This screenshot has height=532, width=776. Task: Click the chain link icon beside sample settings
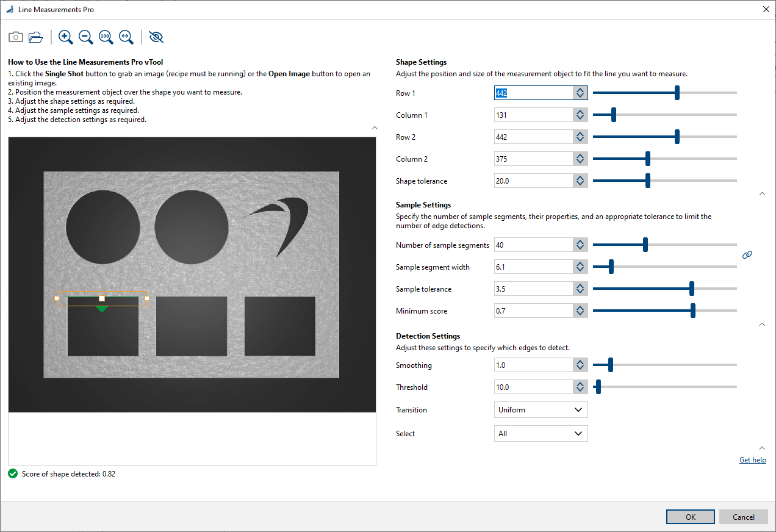pos(747,255)
